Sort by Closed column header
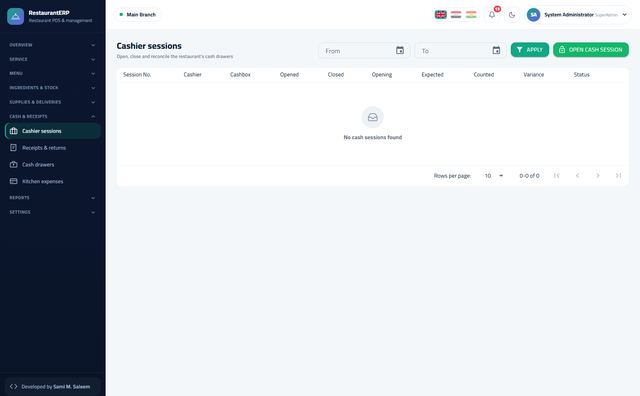Image resolution: width=640 pixels, height=396 pixels. [x=336, y=75]
